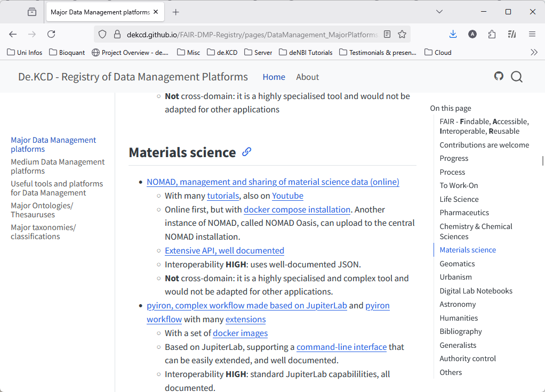Open the About navigation item
The height and width of the screenshot is (392, 545).
point(307,77)
